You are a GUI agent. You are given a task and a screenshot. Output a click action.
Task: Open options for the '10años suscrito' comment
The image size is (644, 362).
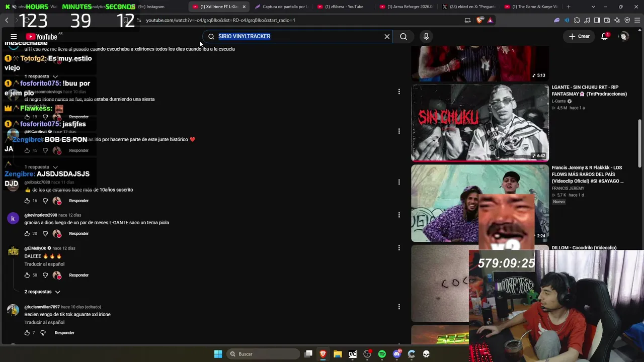click(399, 182)
